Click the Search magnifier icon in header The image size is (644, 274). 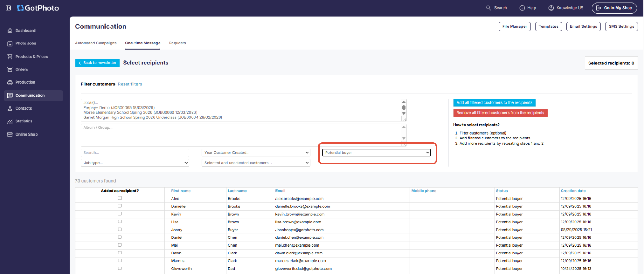[x=488, y=8]
